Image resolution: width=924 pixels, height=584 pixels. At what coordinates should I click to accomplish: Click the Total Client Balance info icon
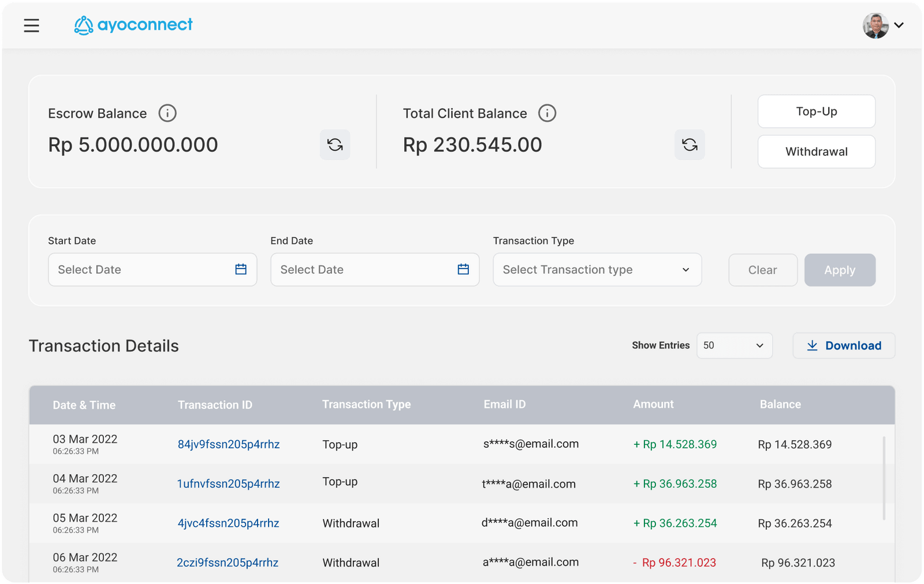(547, 113)
